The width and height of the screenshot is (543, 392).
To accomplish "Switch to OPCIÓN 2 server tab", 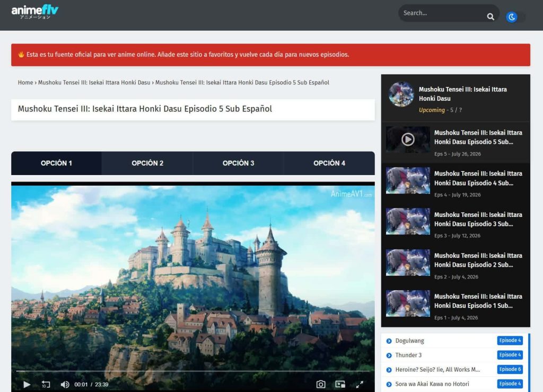I will click(147, 163).
